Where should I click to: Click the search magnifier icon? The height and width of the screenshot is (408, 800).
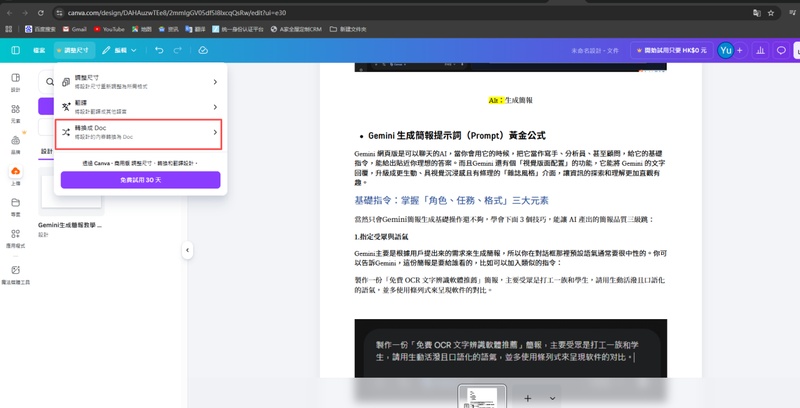point(50,82)
